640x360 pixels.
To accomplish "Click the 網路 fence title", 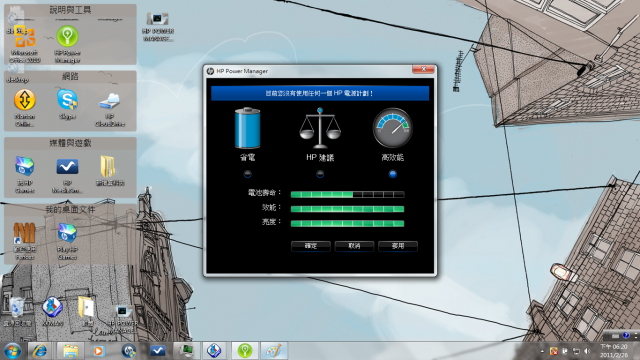I will (x=70, y=76).
